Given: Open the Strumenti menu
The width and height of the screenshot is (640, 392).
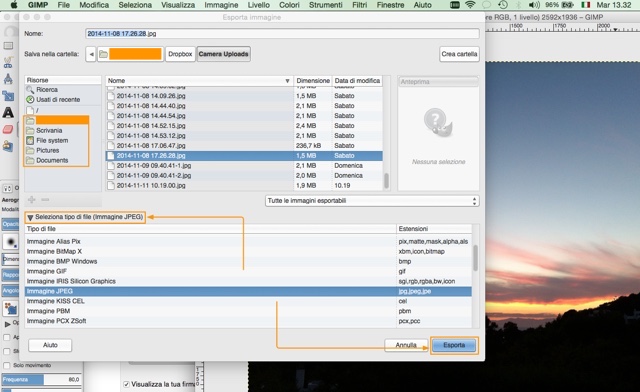Looking at the screenshot, I should tap(326, 5).
